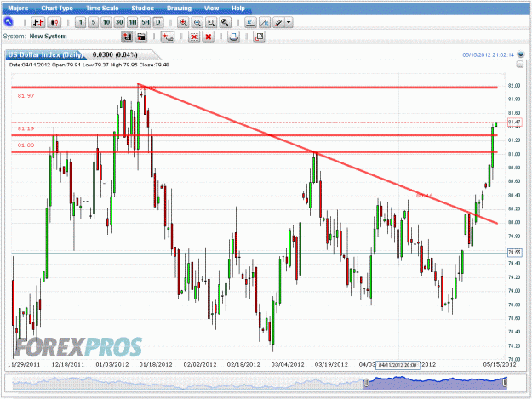Viewport: 532px width, 399px height.
Task: Click the New System name label
Action: tap(49, 37)
